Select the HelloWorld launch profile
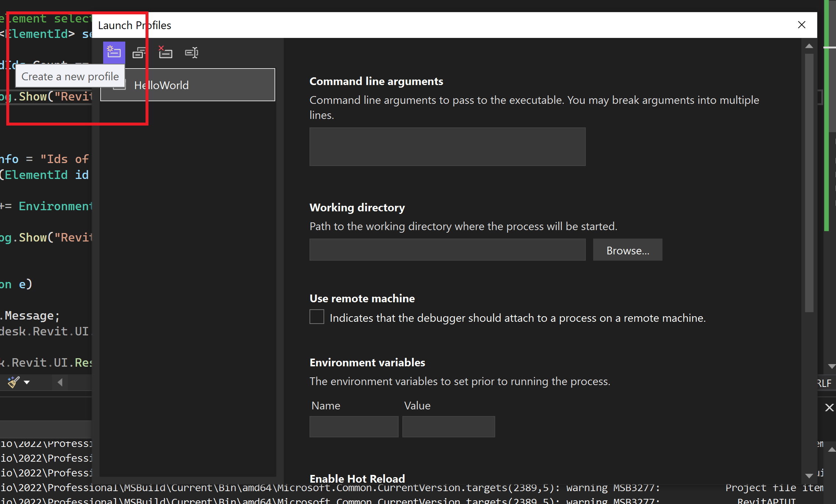Screen dimensions: 836x504 188,85
